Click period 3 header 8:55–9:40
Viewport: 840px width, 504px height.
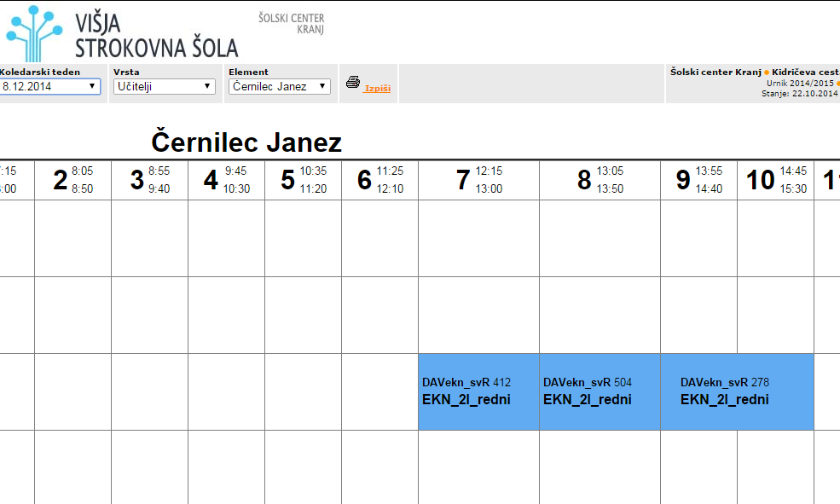(150, 180)
